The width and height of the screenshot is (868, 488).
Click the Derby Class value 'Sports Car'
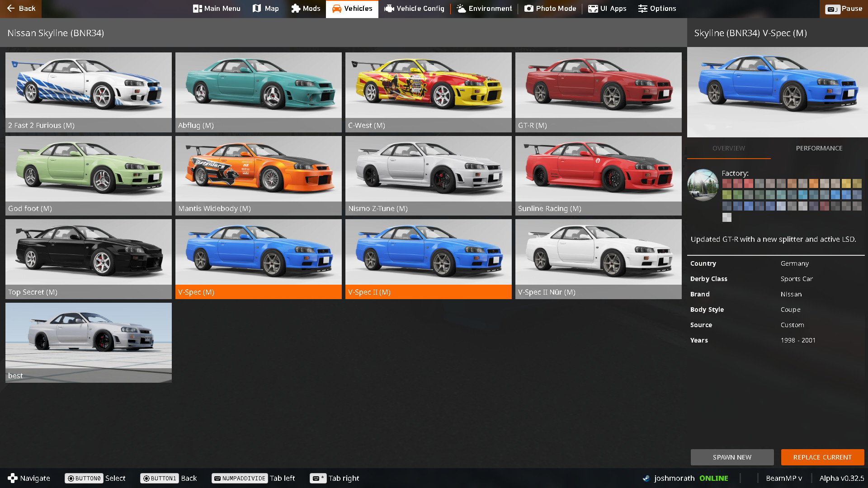click(x=797, y=279)
